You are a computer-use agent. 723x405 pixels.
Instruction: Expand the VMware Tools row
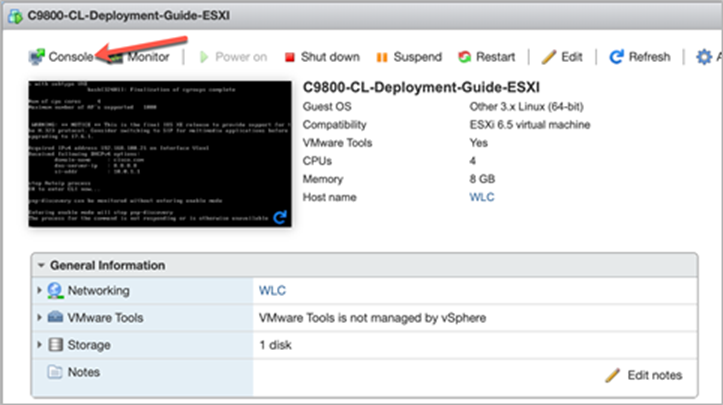coord(39,317)
